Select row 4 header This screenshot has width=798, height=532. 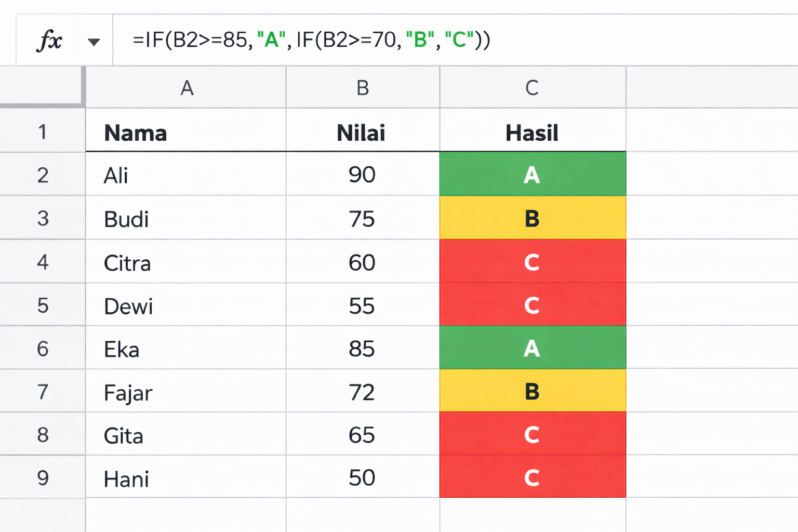[x=43, y=262]
